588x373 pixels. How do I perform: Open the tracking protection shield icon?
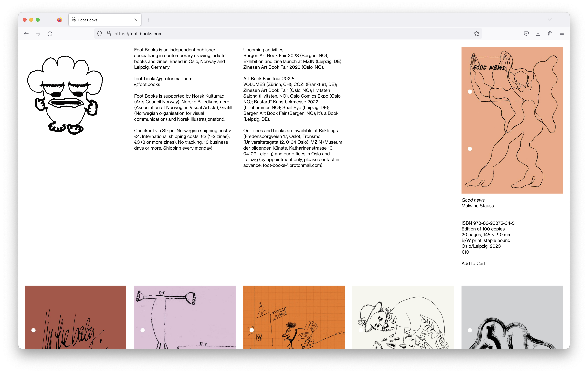(x=99, y=34)
